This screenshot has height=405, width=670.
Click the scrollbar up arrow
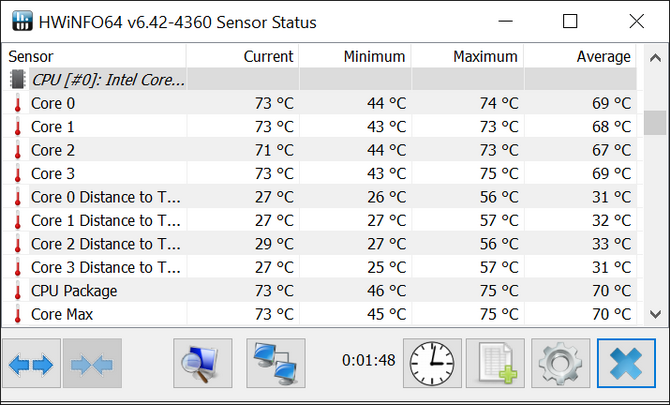(x=655, y=57)
